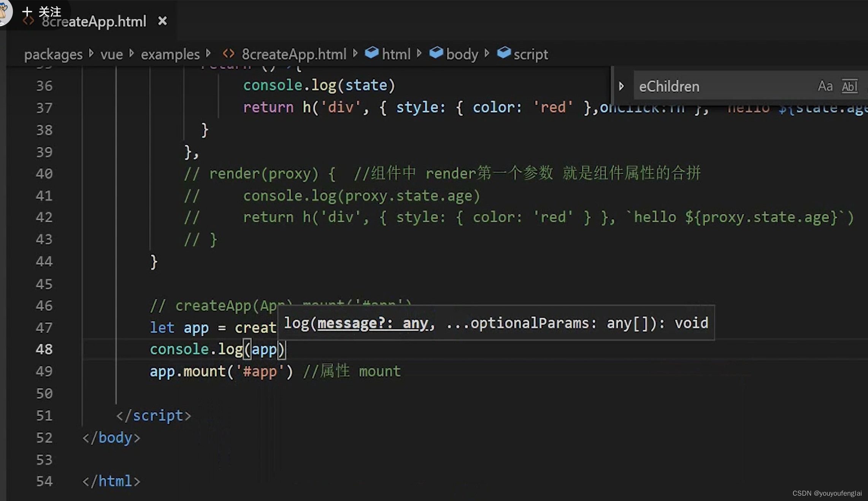Expand breadcrumb arrow after vue
This screenshot has height=501, width=868.
coord(132,53)
